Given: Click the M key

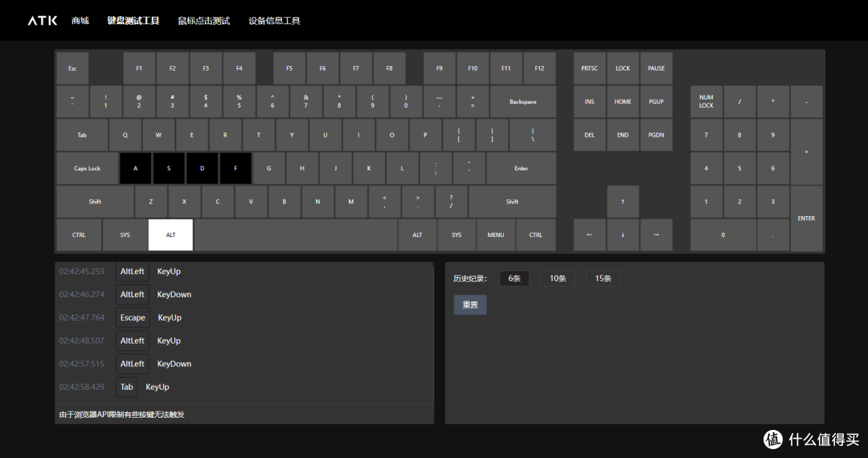Looking at the screenshot, I should [x=351, y=202].
